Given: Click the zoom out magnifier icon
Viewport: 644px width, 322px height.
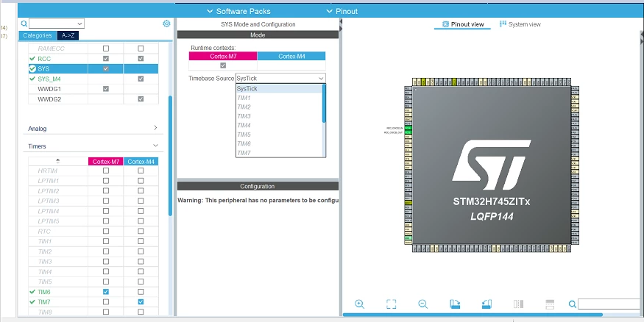Looking at the screenshot, I should pyautogui.click(x=423, y=304).
